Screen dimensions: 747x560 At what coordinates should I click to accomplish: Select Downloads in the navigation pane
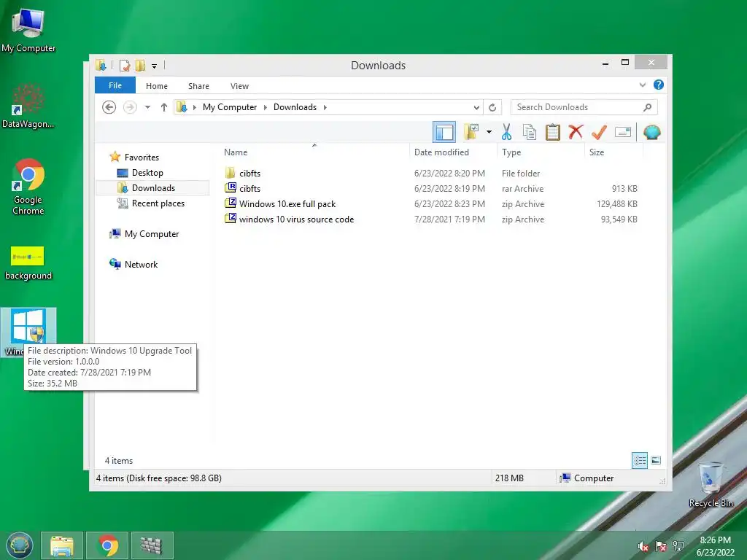pyautogui.click(x=152, y=188)
